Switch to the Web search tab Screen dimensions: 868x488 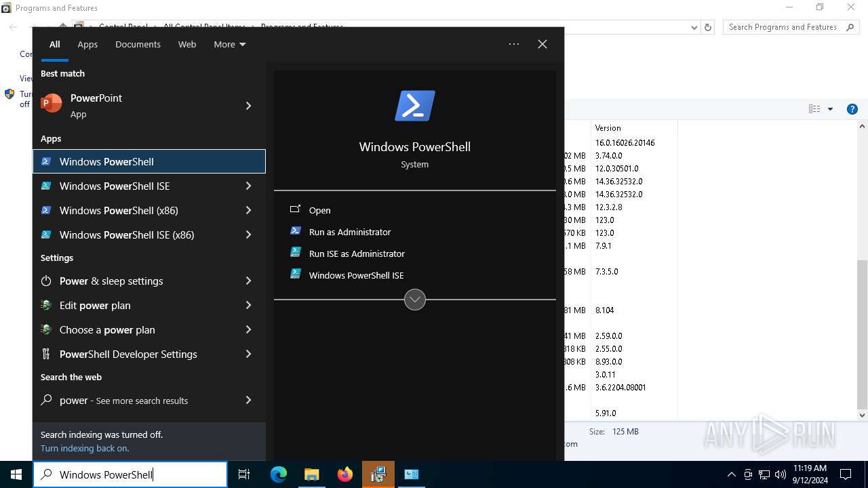[187, 44]
